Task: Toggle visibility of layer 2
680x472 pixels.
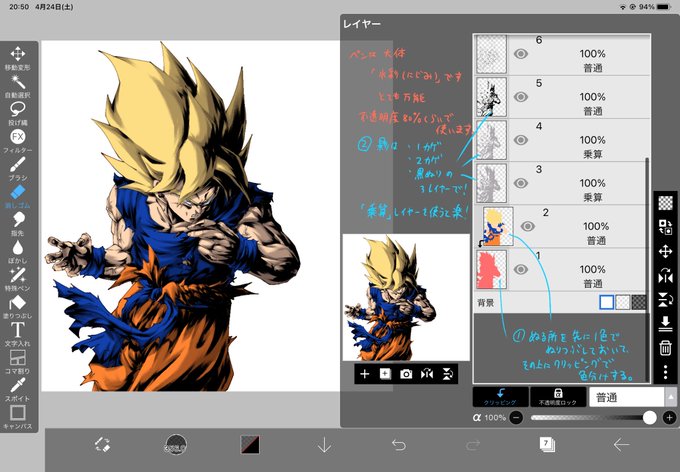Action: (527, 226)
